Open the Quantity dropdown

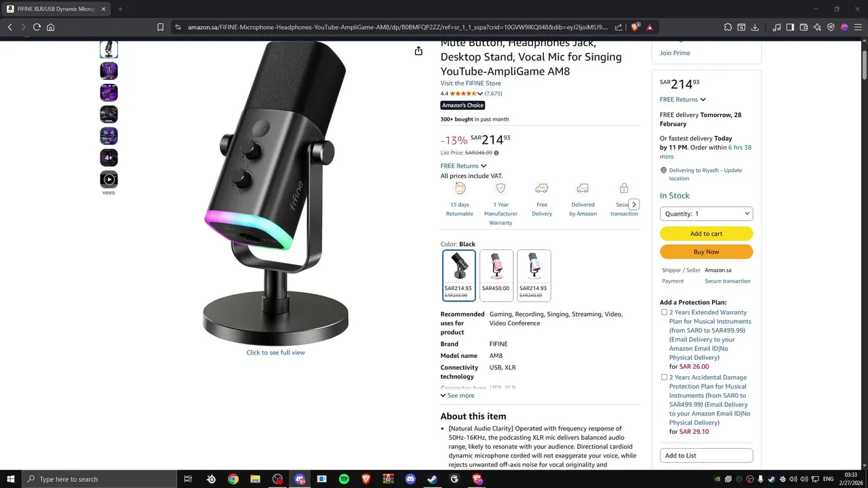[x=706, y=213]
